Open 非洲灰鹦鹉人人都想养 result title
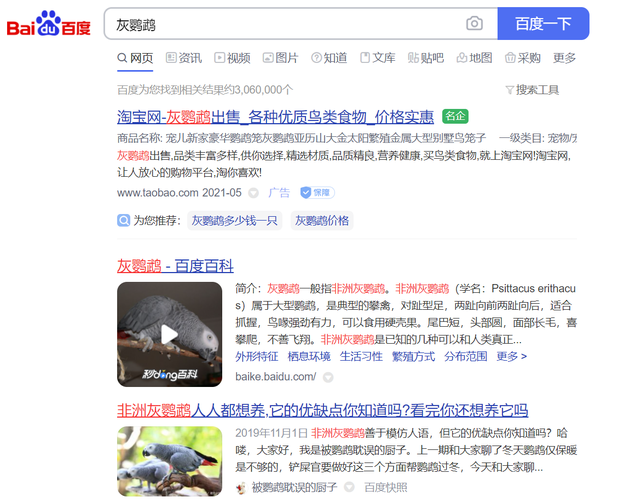 pos(322,411)
